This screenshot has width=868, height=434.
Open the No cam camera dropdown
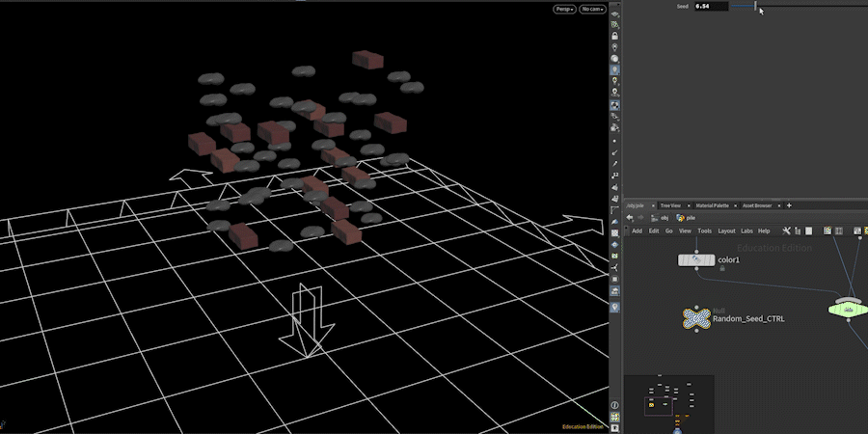[592, 10]
